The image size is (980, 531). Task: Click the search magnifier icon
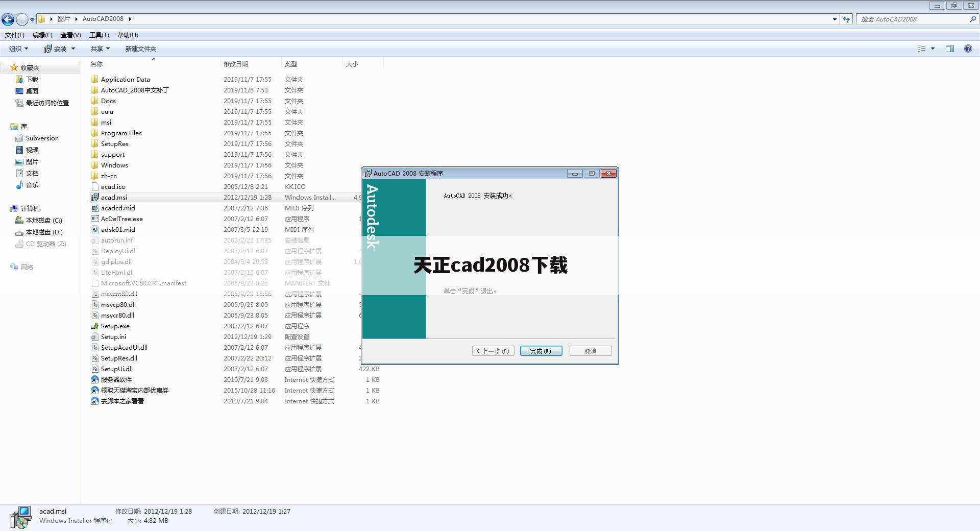tap(973, 19)
